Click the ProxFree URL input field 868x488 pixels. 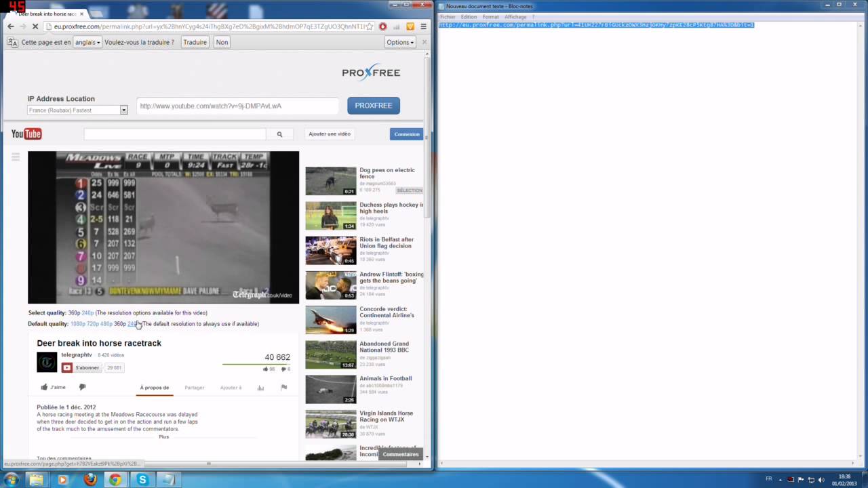(237, 106)
